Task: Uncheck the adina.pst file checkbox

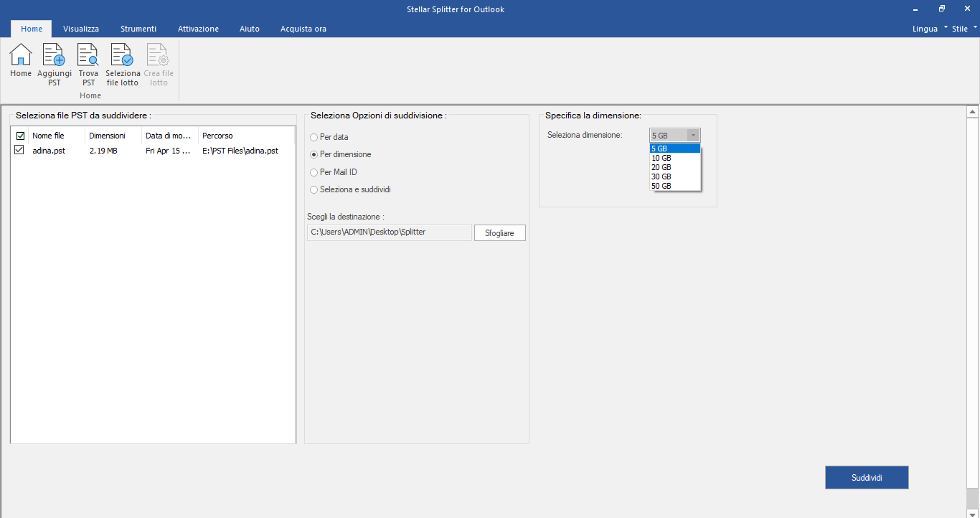Action: pyautogui.click(x=19, y=151)
